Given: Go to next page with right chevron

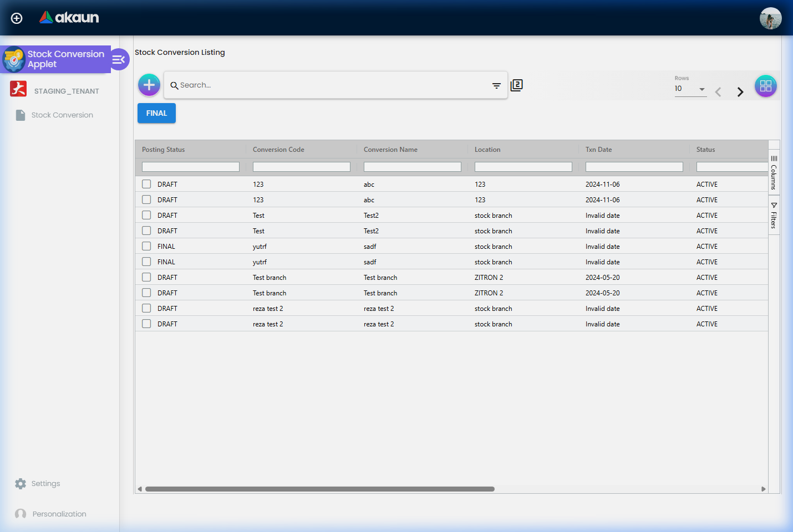Looking at the screenshot, I should tap(740, 92).
